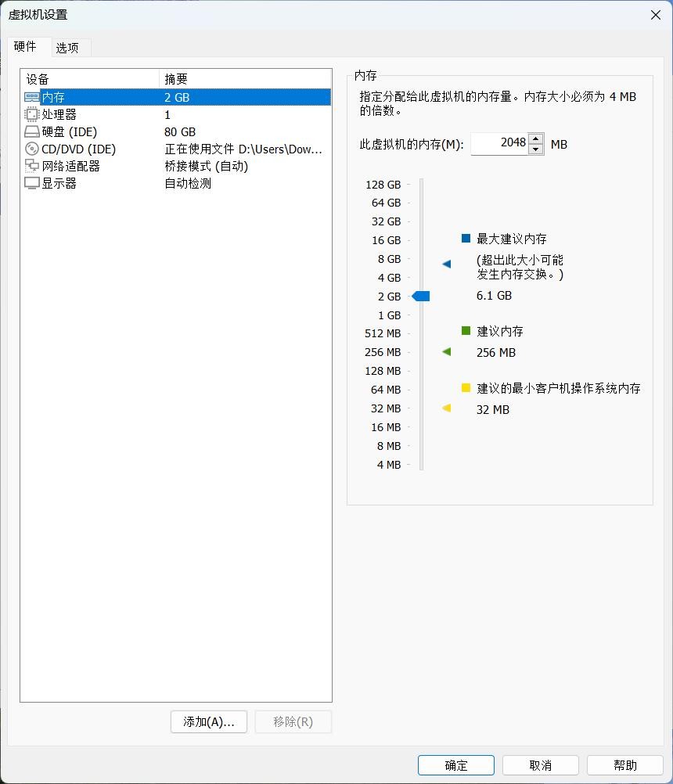Increase memory with the up spinner arrow

(x=535, y=139)
